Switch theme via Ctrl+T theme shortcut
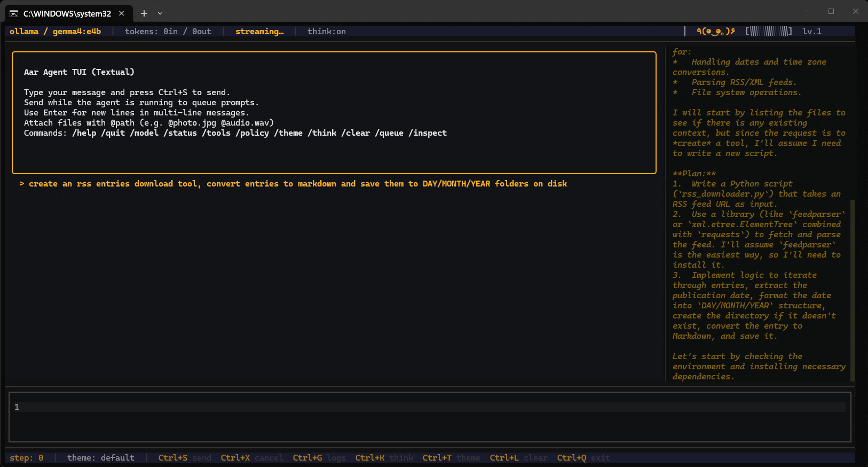 452,458
